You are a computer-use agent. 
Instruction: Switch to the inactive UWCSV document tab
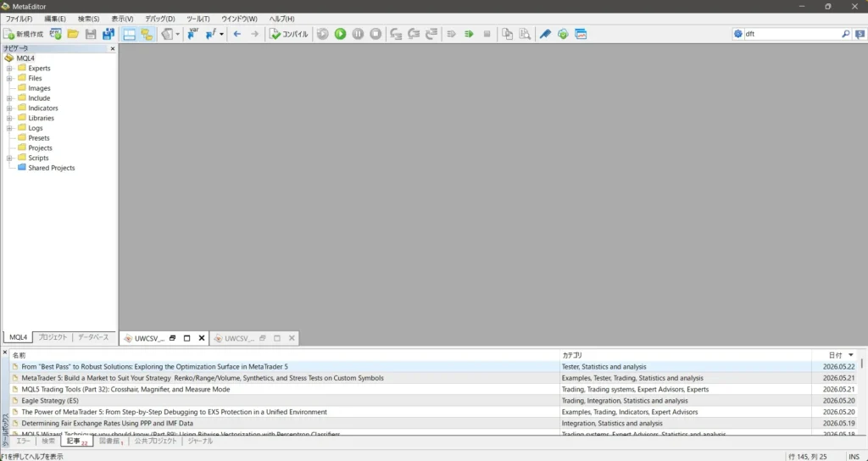[x=239, y=338]
